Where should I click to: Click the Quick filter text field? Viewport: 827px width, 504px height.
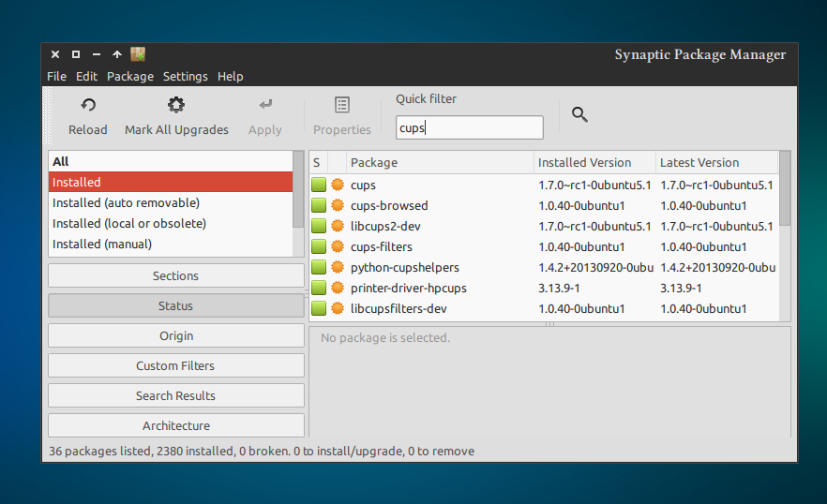tap(470, 127)
